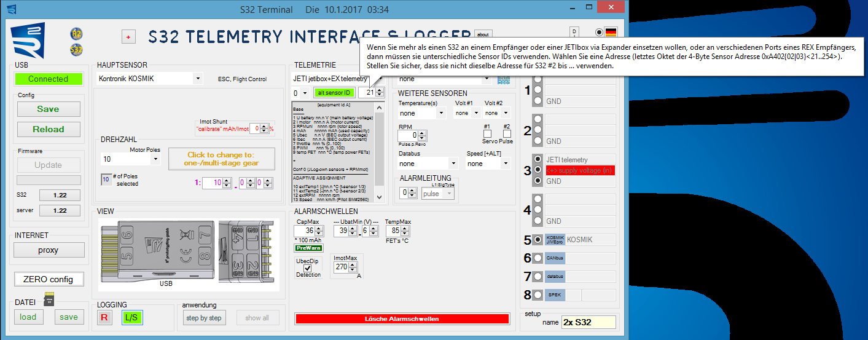Click the S32 Terminal title bar app icon
The image size is (868, 340).
click(x=11, y=9)
